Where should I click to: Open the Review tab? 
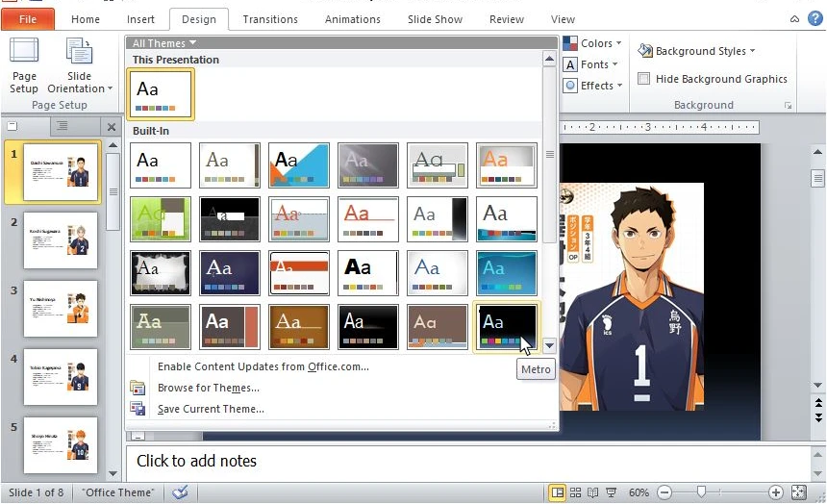(x=507, y=19)
